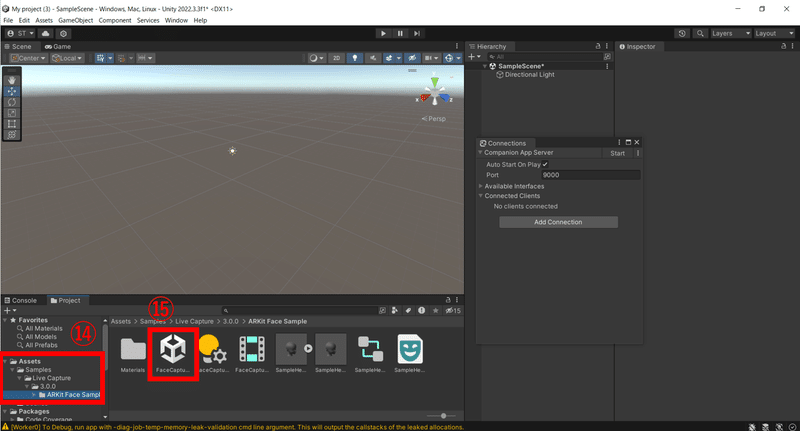
Task: Click the Pause button
Action: [400, 33]
